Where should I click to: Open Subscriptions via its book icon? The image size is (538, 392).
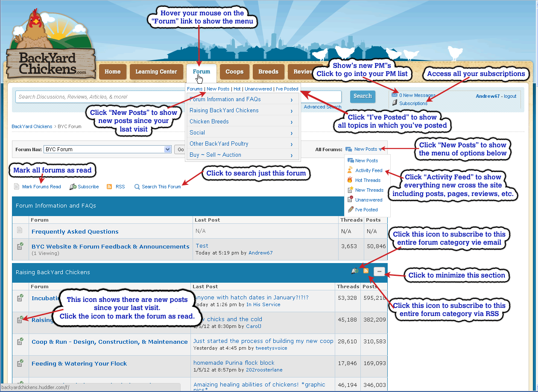point(395,103)
